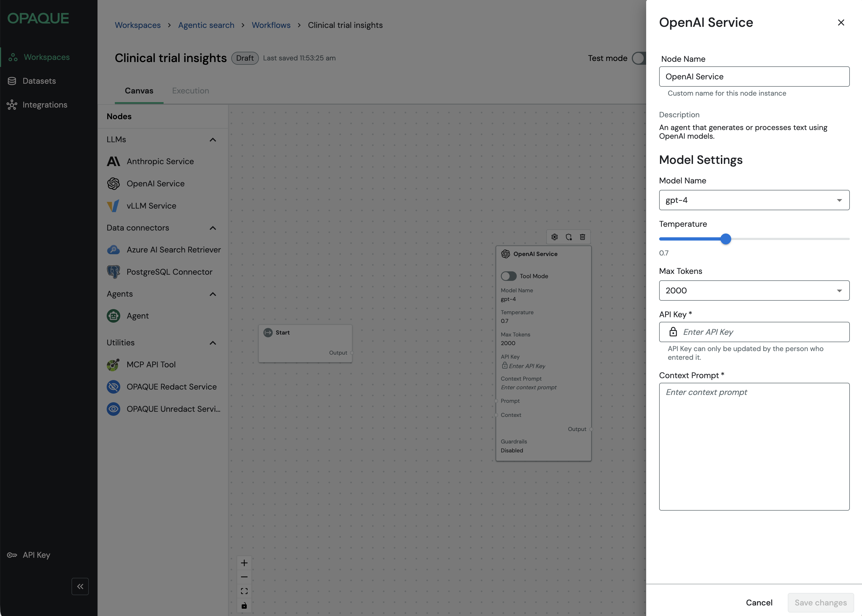Open Datasets in the sidebar

click(39, 81)
